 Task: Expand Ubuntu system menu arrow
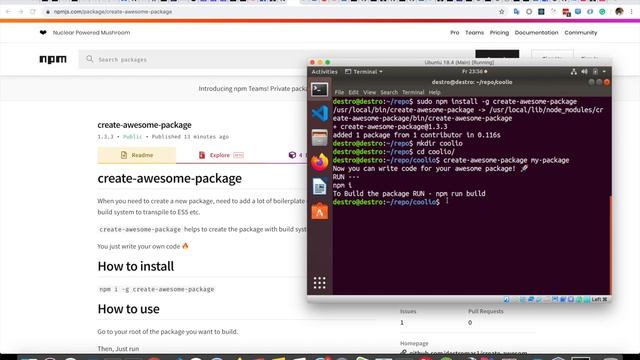[604, 72]
